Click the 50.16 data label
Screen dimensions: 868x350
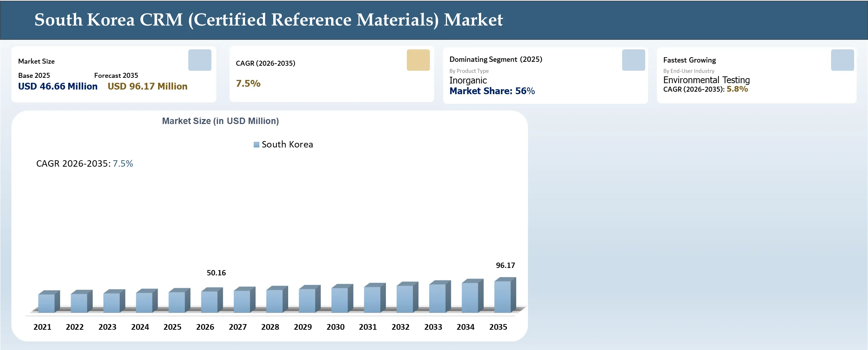[216, 273]
